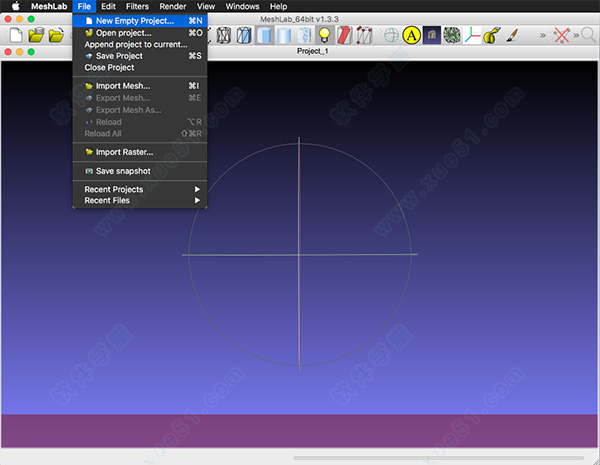Select Append project to current...
600x465 pixels.
click(x=140, y=44)
